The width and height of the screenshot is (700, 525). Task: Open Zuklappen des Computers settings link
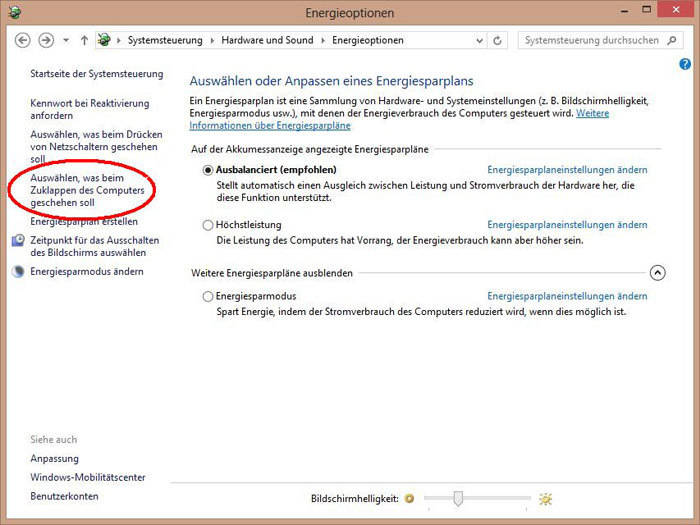click(88, 190)
